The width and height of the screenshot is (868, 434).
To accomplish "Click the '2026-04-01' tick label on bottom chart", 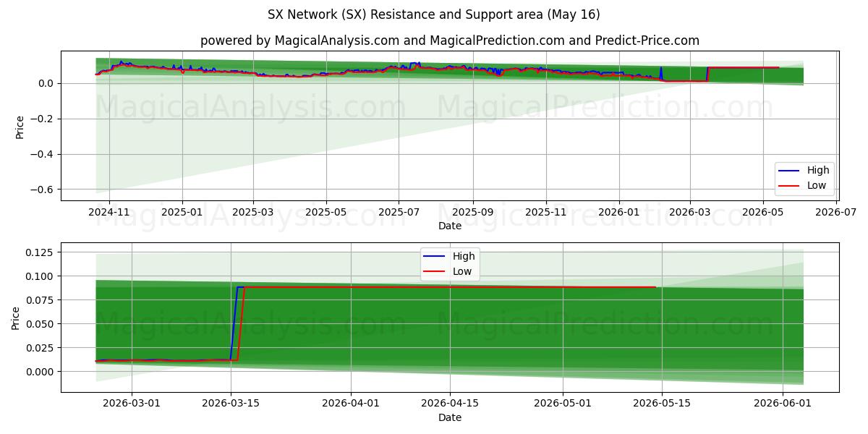I will coord(351,405).
